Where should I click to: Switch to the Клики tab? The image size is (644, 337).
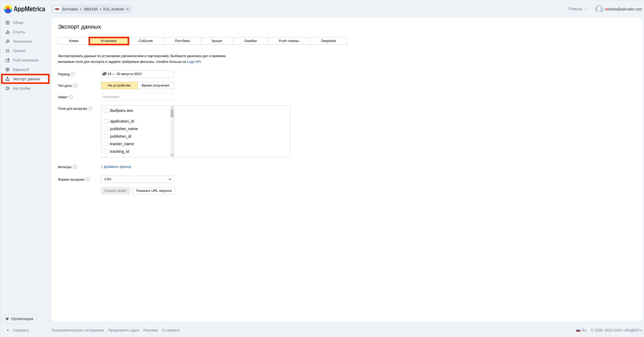pyautogui.click(x=74, y=41)
